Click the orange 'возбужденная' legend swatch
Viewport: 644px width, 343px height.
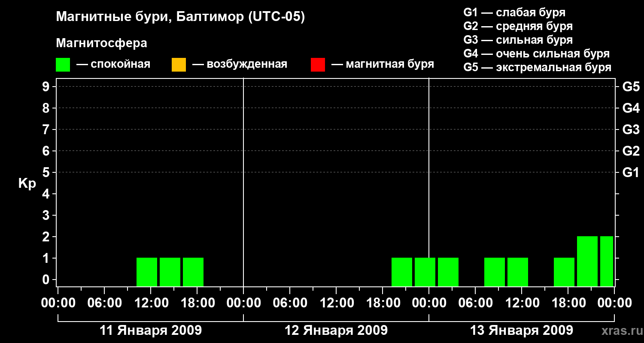[x=179, y=65]
